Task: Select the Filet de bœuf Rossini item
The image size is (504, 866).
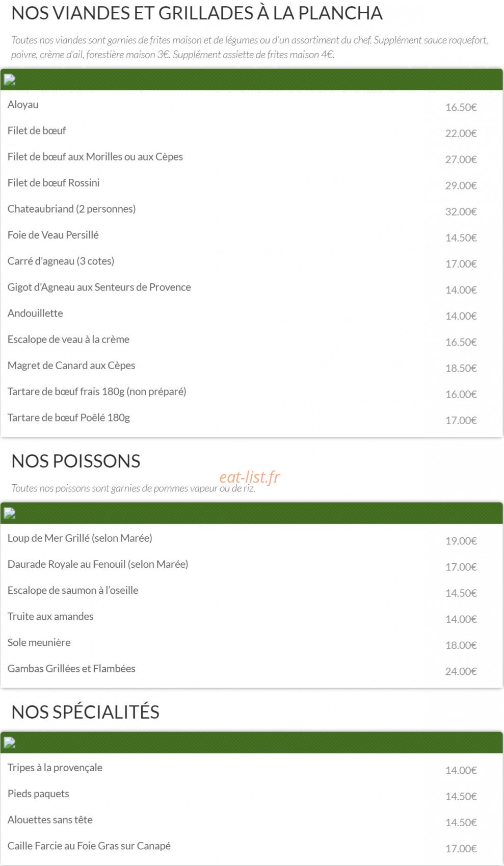Action: tap(54, 183)
